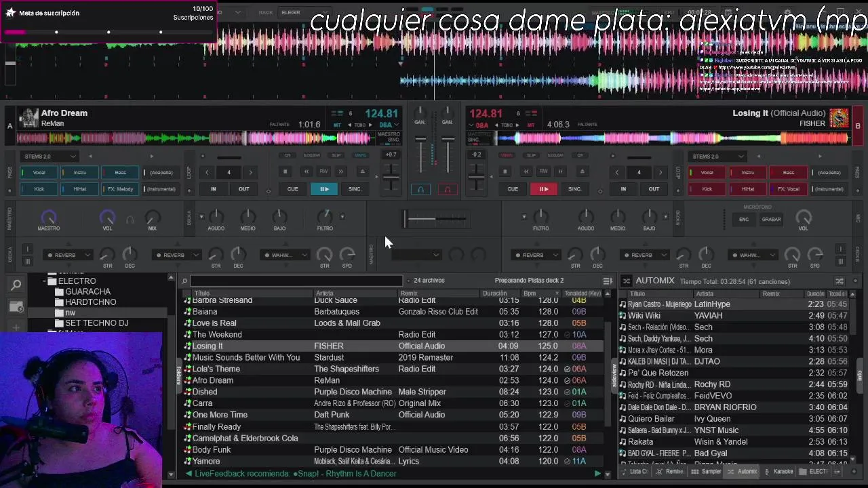Click the Automix shuffle icon at right
Screen dimensions: 868x488
840,281
